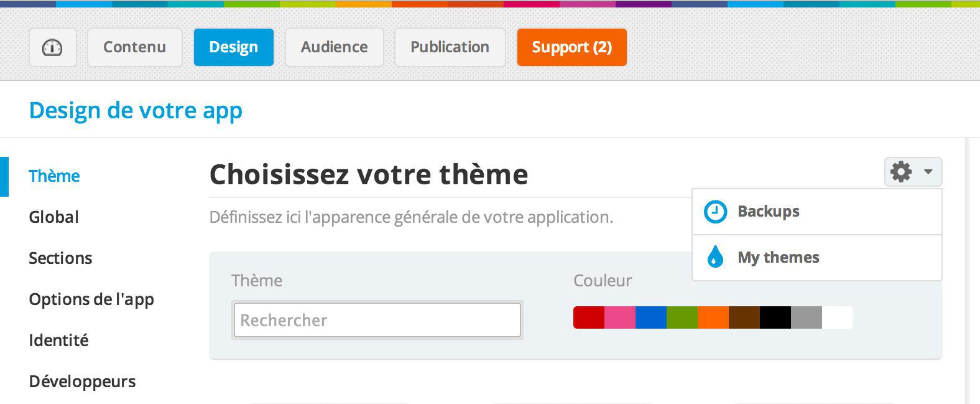
Task: Filter themes by green color
Action: tap(682, 317)
